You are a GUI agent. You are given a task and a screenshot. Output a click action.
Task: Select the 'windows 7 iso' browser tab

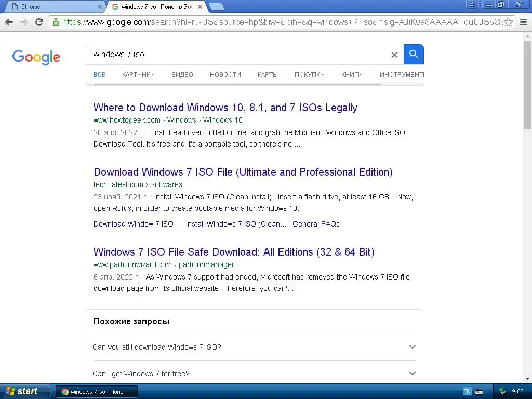(157, 7)
